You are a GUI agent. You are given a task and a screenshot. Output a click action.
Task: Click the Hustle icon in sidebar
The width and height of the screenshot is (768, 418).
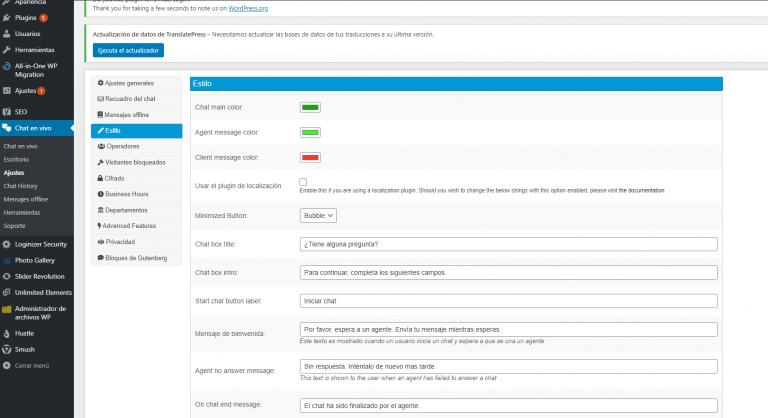click(7, 333)
